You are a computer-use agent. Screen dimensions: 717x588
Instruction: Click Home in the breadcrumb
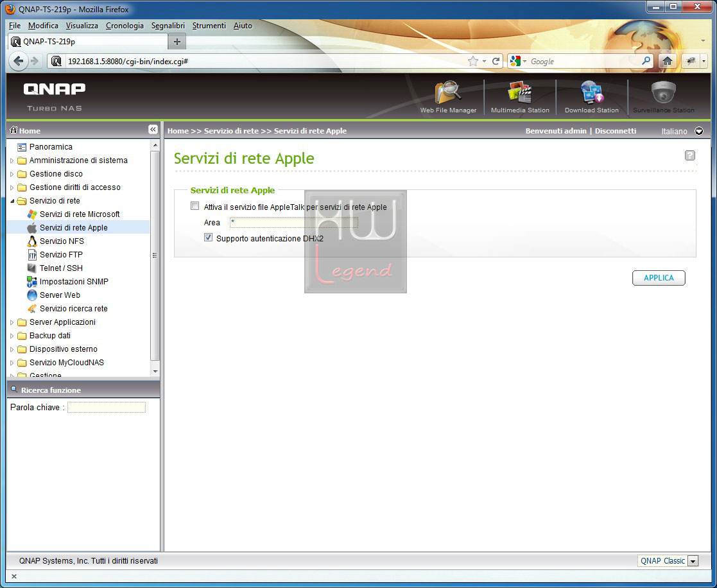(178, 131)
